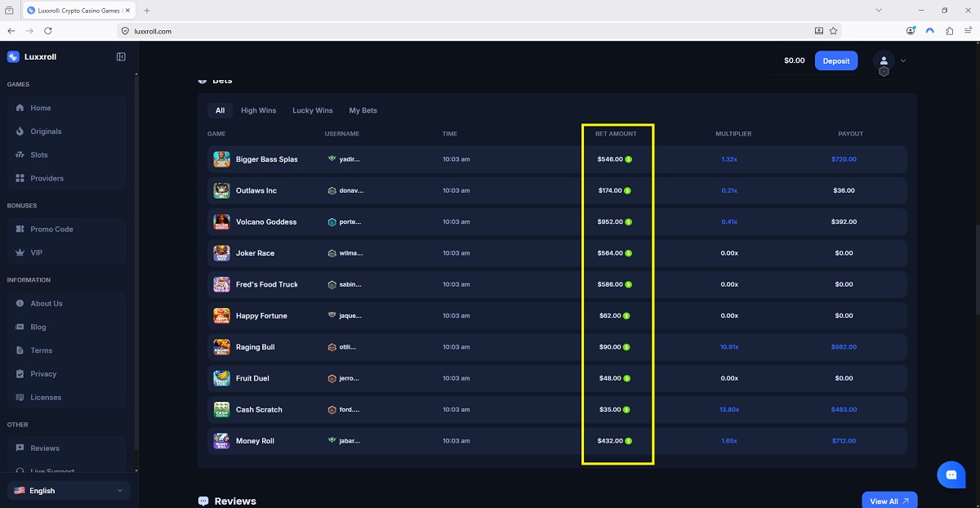The width and height of the screenshot is (980, 508).
Task: Open Home from the sidebar
Action: point(66,108)
